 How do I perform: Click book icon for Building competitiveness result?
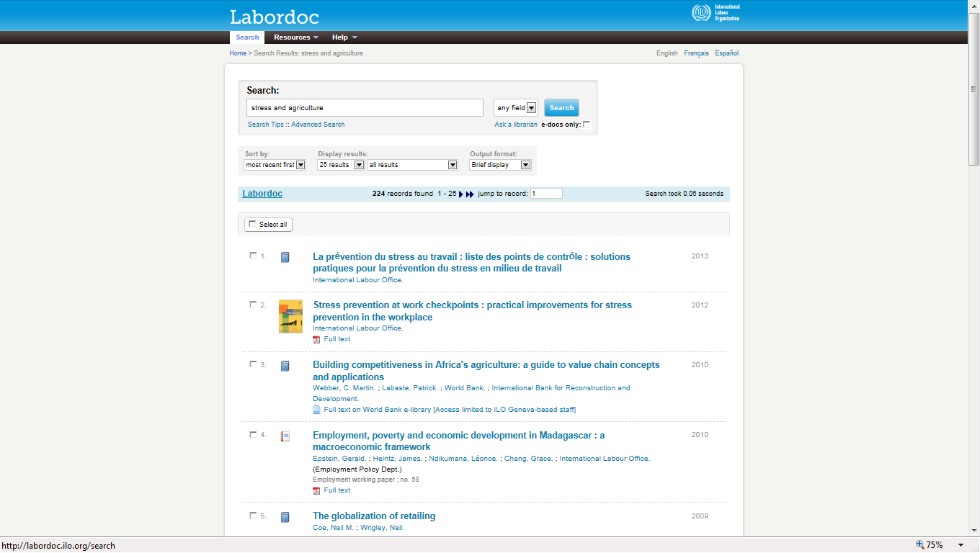click(x=285, y=366)
